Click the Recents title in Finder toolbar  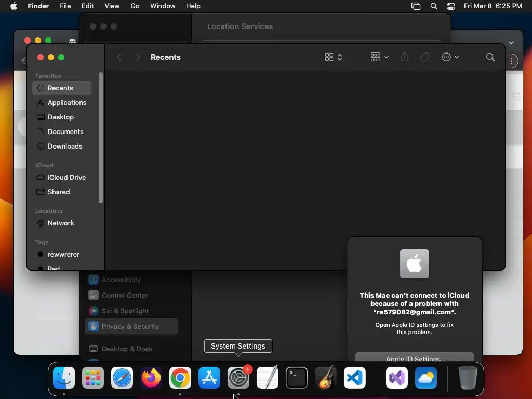(x=166, y=57)
